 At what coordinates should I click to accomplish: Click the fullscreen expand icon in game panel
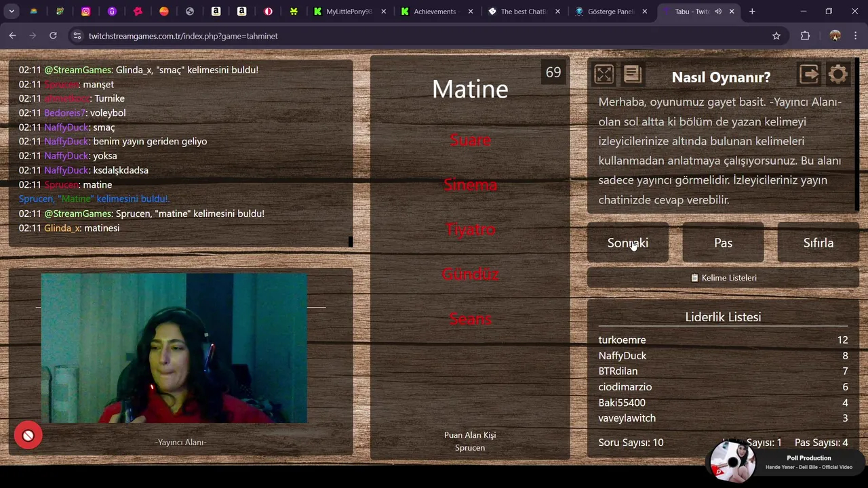pyautogui.click(x=604, y=74)
